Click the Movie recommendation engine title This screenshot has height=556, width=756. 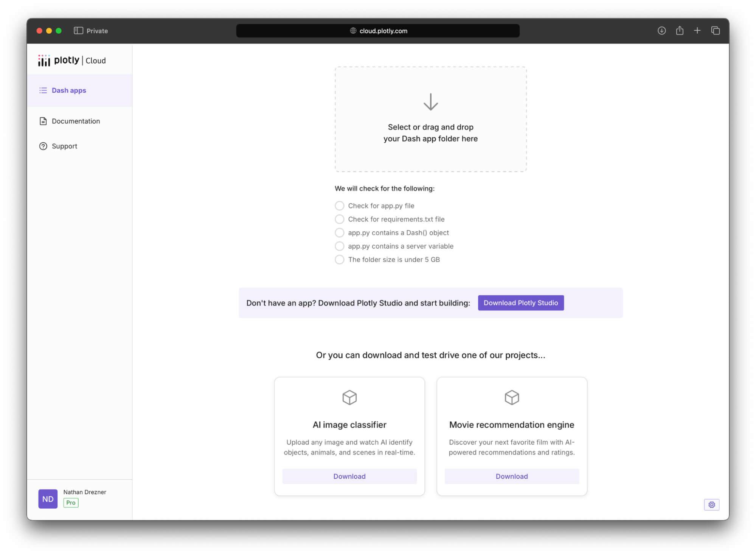point(511,425)
